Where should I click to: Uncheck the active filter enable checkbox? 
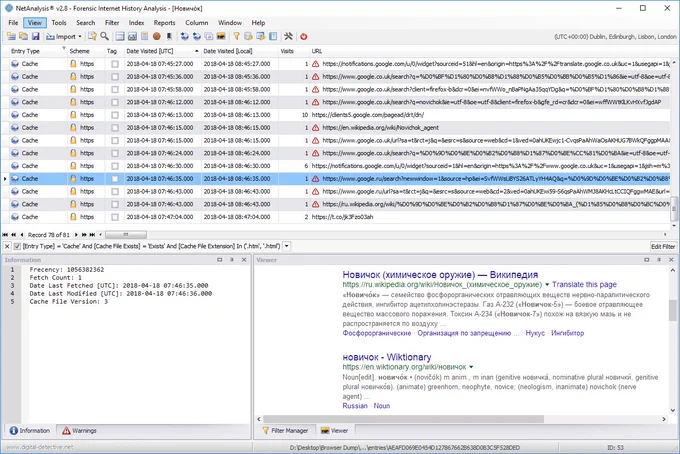coord(17,246)
